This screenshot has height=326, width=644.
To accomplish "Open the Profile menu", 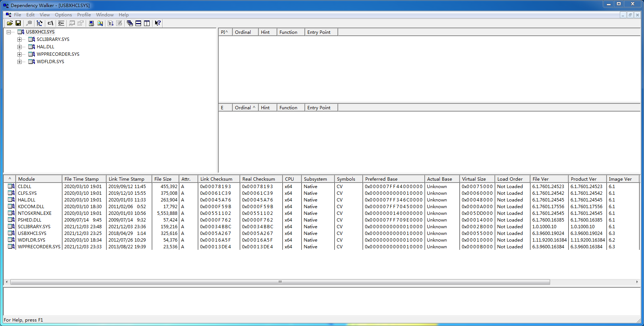I will [84, 15].
